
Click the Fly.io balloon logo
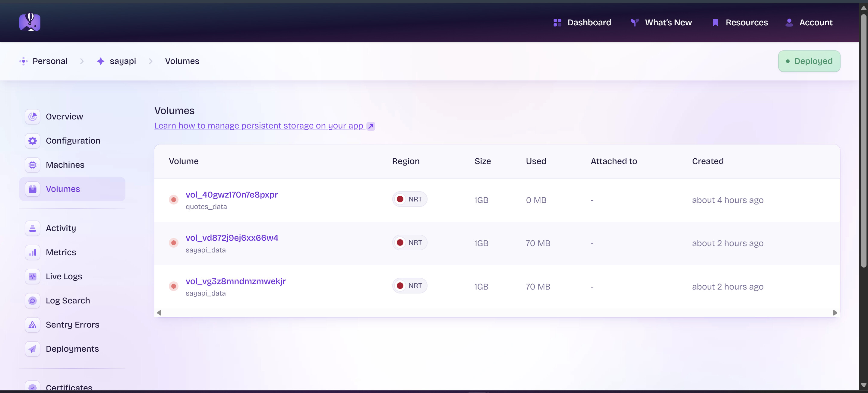pos(30,22)
